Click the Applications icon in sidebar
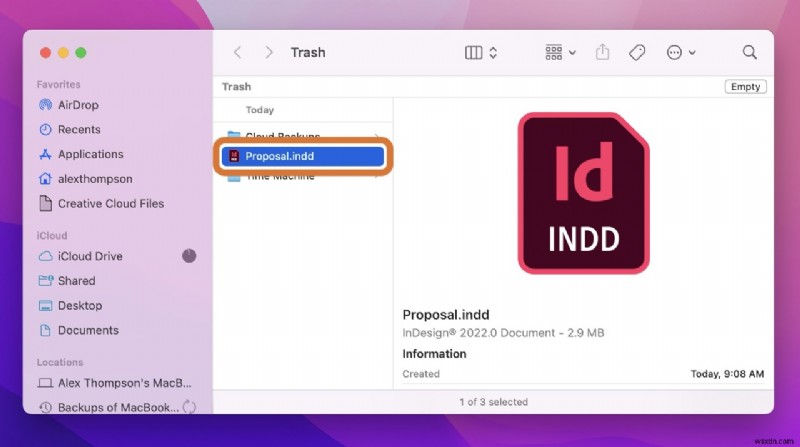This screenshot has height=447, width=800. pos(45,154)
